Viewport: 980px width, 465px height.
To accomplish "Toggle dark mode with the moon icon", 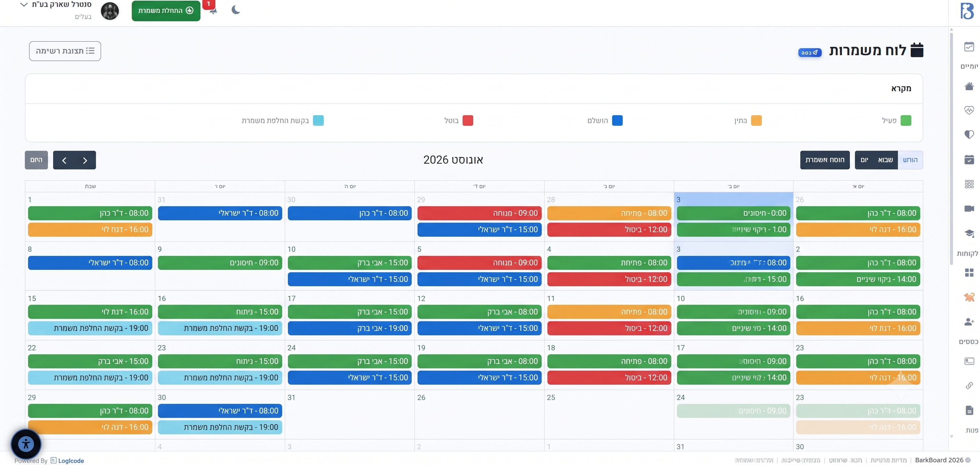I will click(235, 10).
